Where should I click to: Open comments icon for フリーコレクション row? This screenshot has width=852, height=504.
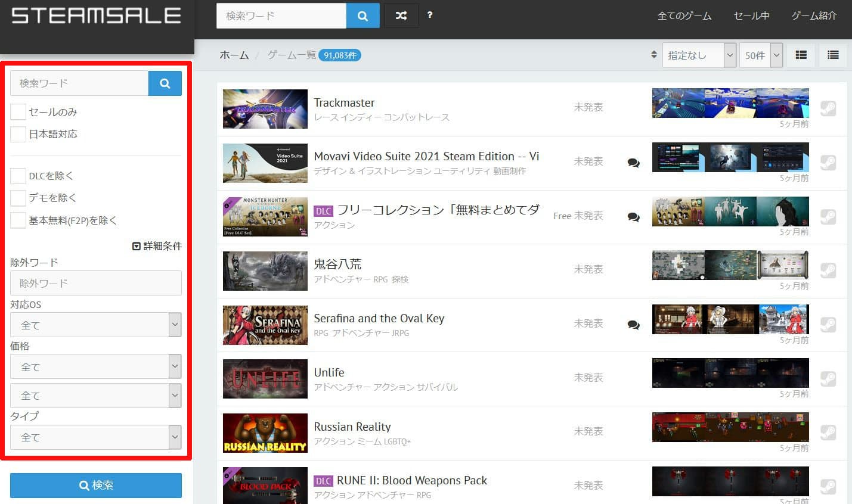633,217
